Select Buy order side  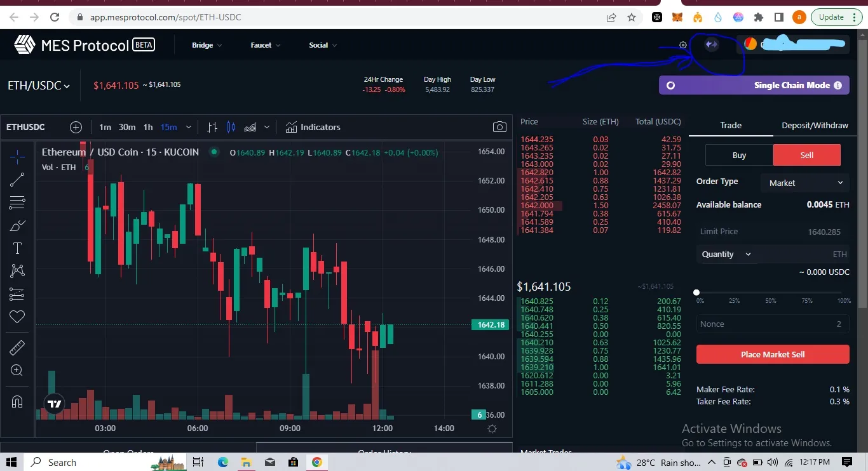[x=739, y=155]
